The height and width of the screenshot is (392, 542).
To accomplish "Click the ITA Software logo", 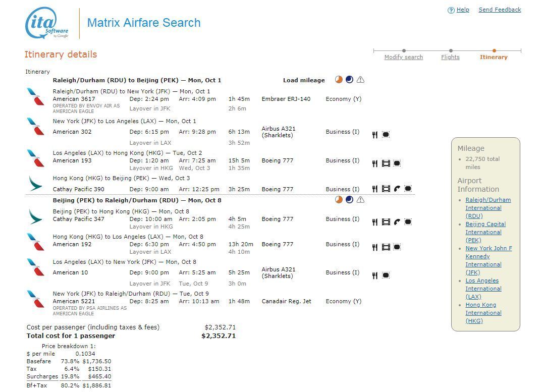I will (x=47, y=23).
